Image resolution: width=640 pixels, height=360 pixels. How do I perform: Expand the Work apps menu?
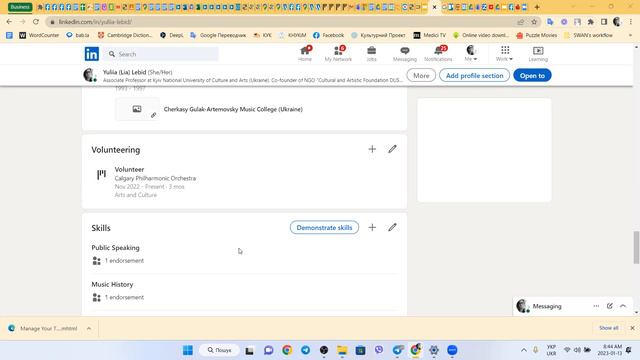point(505,53)
